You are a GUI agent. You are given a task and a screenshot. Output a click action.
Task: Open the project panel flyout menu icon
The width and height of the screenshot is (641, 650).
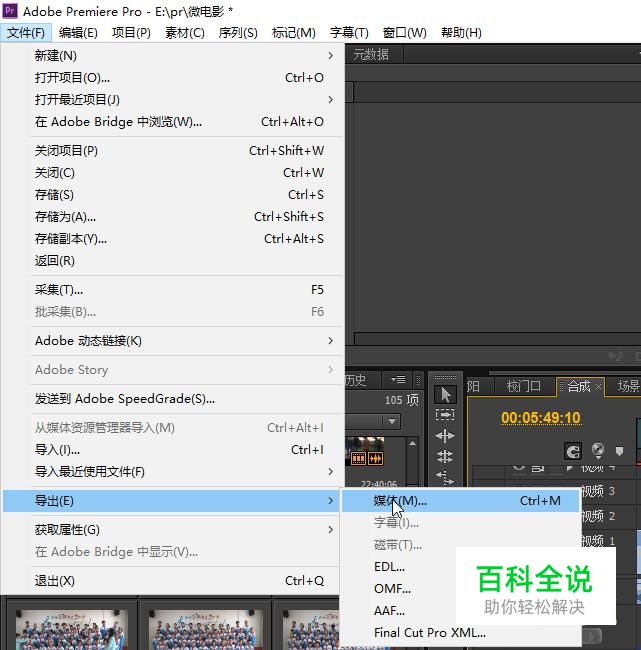click(x=398, y=379)
